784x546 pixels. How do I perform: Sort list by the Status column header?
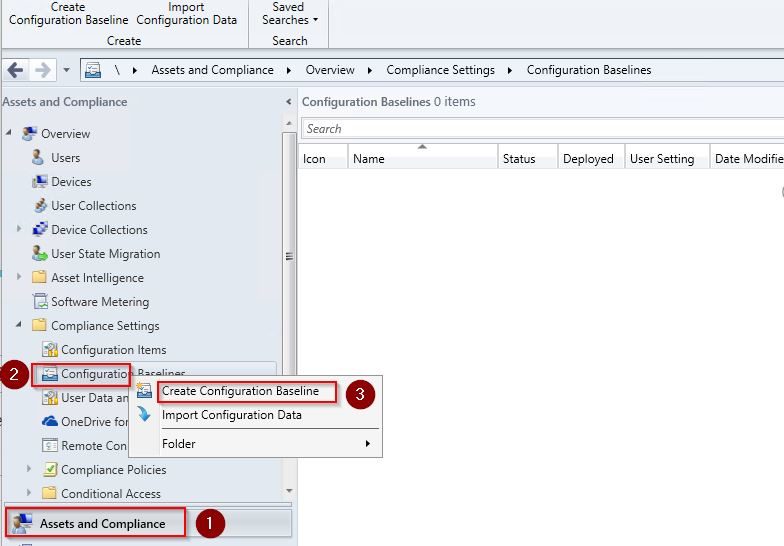[x=528, y=156]
